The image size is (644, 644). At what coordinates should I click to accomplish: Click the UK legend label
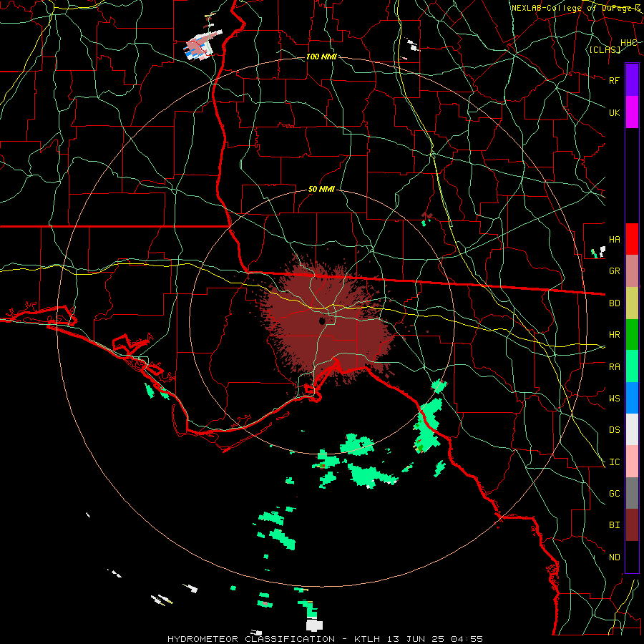[614, 112]
